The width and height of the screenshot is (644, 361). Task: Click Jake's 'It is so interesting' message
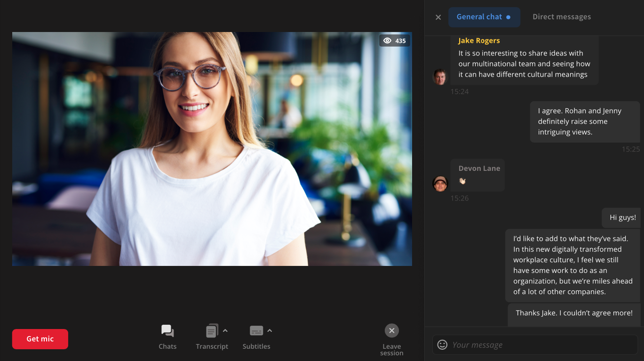[524, 60]
